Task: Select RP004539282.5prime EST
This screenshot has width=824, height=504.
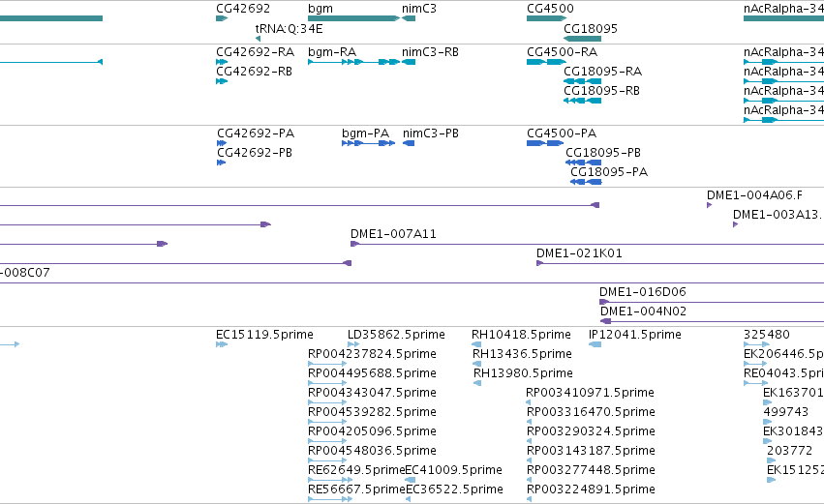Action: 327,422
